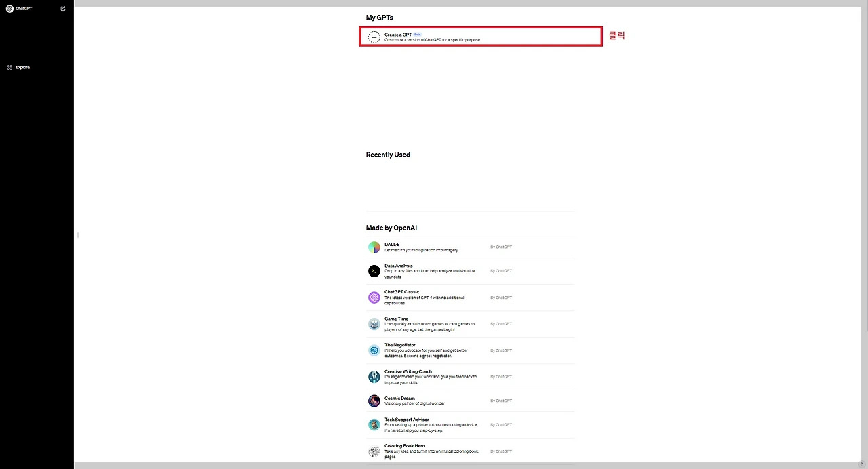The height and width of the screenshot is (469, 868).
Task: Click 'By ChatGPT' in Creative Writing Coach row
Action: coord(501,377)
